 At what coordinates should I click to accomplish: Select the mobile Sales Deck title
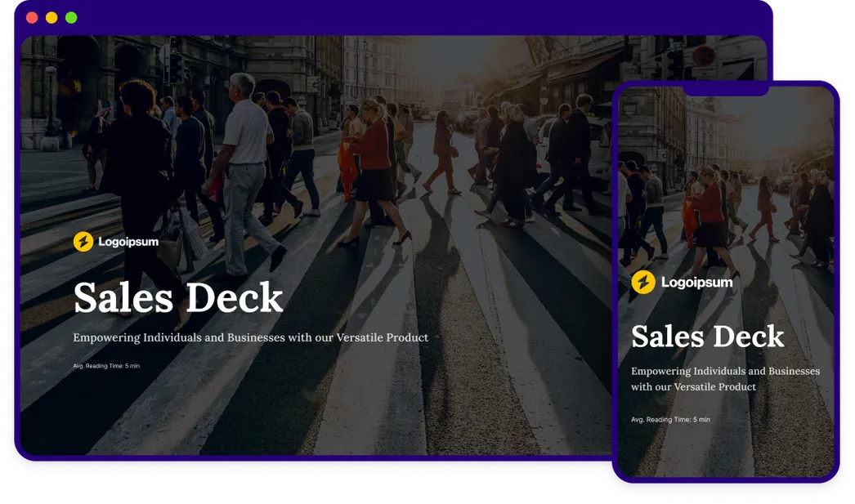point(708,336)
